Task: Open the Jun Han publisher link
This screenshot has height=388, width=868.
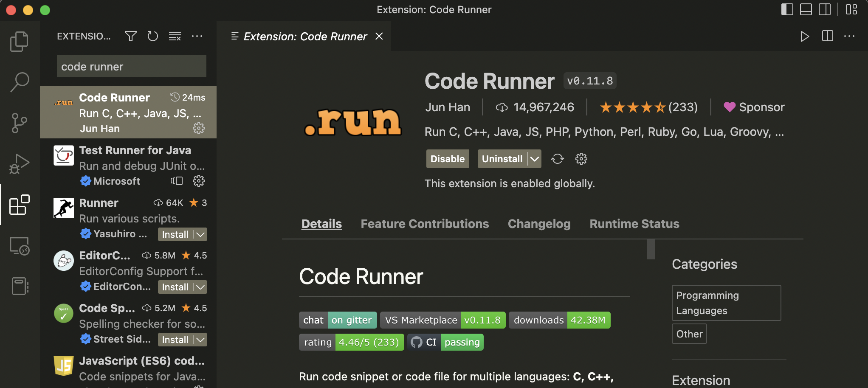Action: point(448,107)
